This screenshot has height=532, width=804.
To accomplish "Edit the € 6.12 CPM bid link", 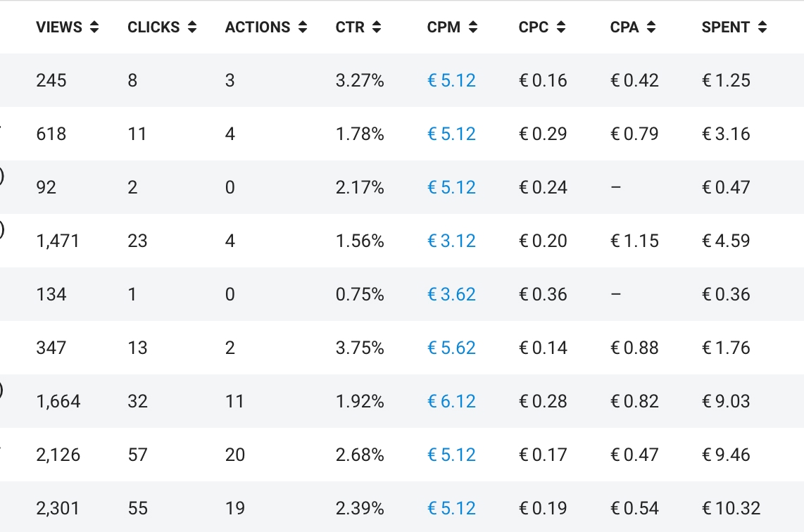I will (451, 401).
